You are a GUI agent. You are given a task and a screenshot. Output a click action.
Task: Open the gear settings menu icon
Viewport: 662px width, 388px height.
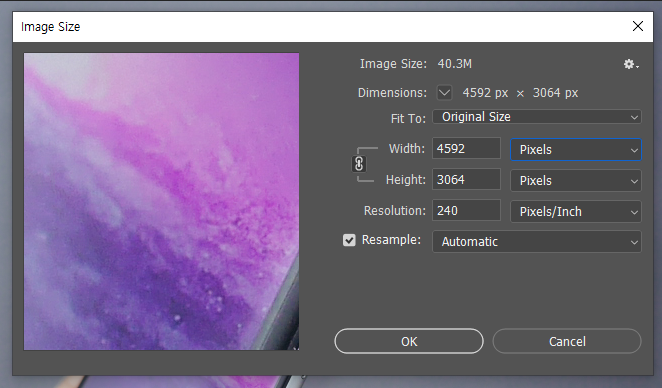(x=631, y=64)
